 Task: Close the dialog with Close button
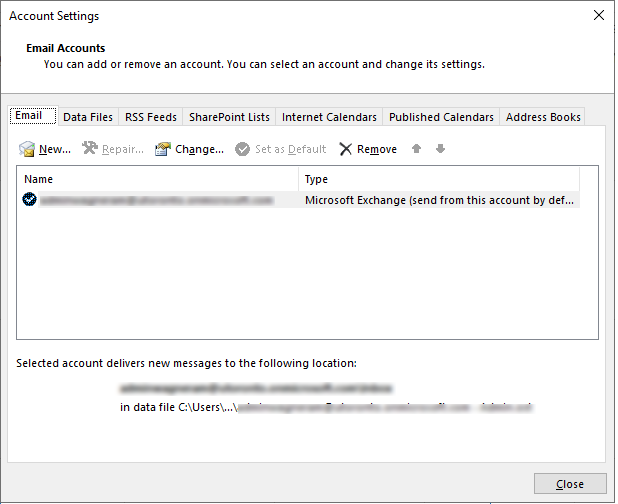click(570, 484)
